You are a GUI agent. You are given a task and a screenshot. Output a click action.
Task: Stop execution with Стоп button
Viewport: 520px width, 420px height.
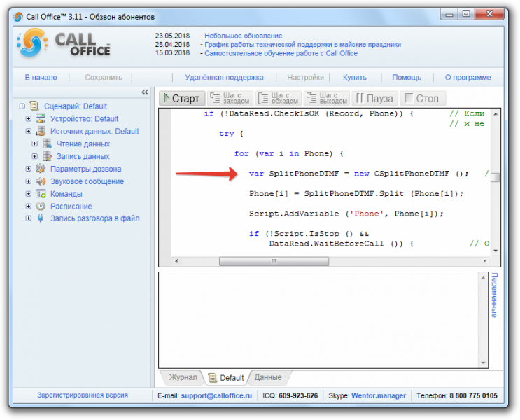point(423,98)
